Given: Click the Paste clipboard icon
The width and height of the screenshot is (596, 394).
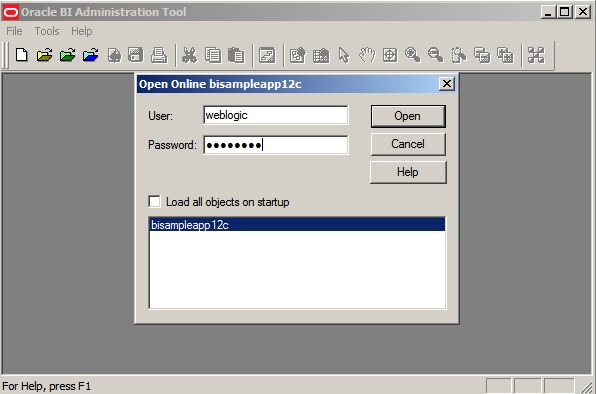Looking at the screenshot, I should 236,55.
